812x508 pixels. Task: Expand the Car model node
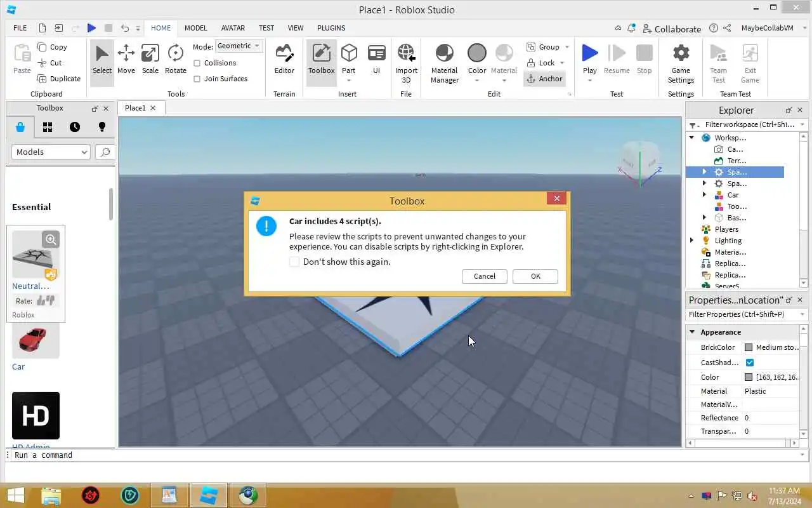(x=704, y=195)
